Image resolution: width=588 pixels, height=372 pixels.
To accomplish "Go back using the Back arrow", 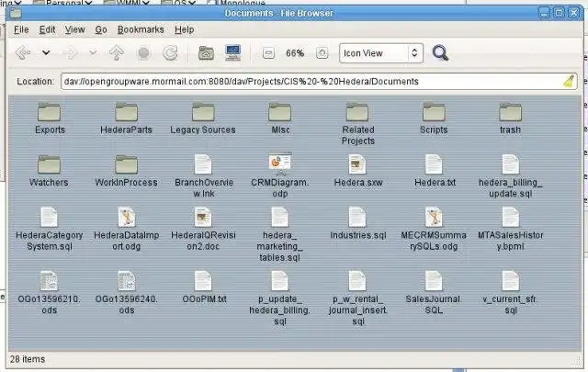I will click(23, 53).
